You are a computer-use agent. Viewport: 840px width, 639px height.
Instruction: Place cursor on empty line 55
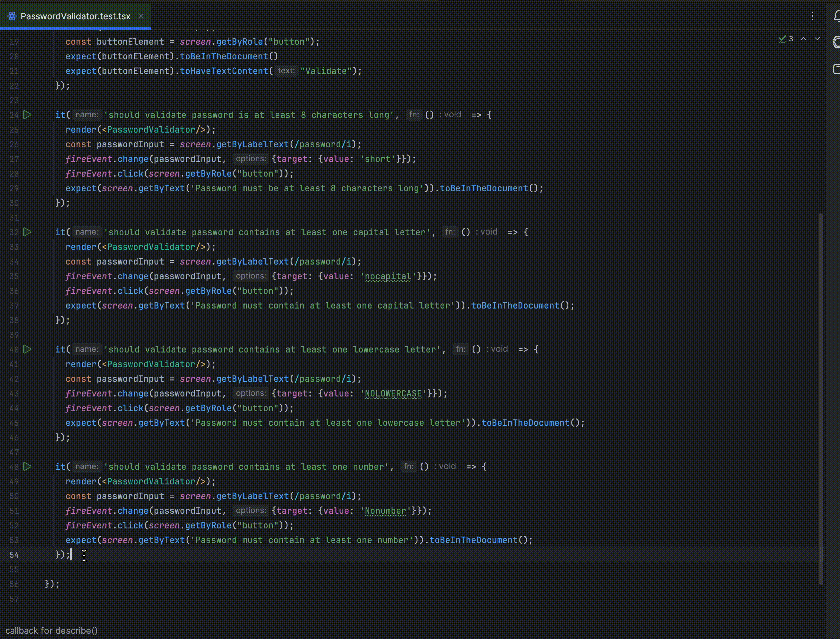228,569
